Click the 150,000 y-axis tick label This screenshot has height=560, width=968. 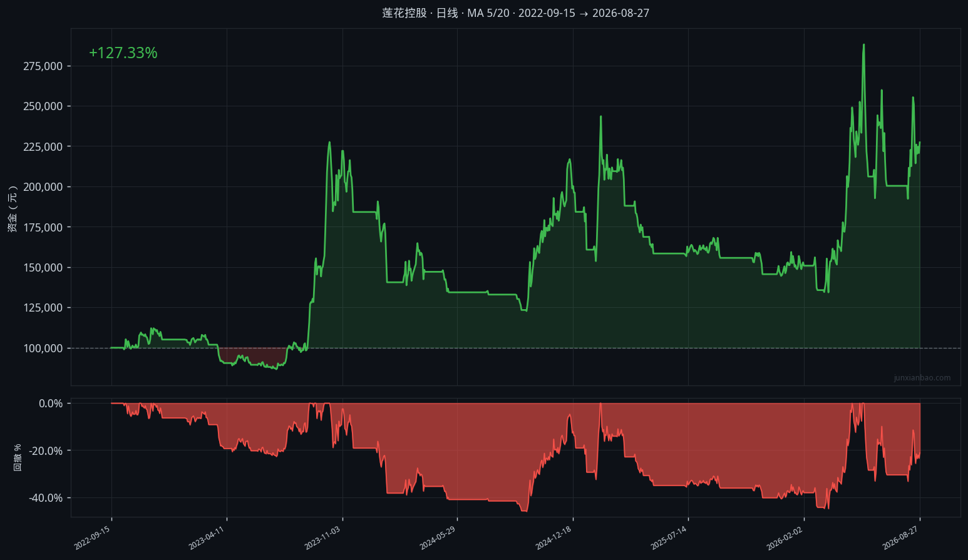(43, 268)
